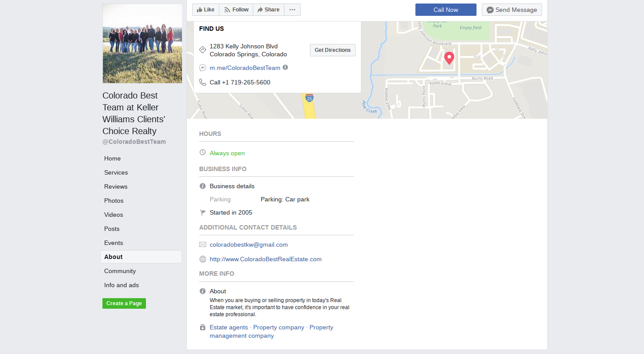Follow the page via Follow button
This screenshot has height=354, width=644.
(236, 10)
